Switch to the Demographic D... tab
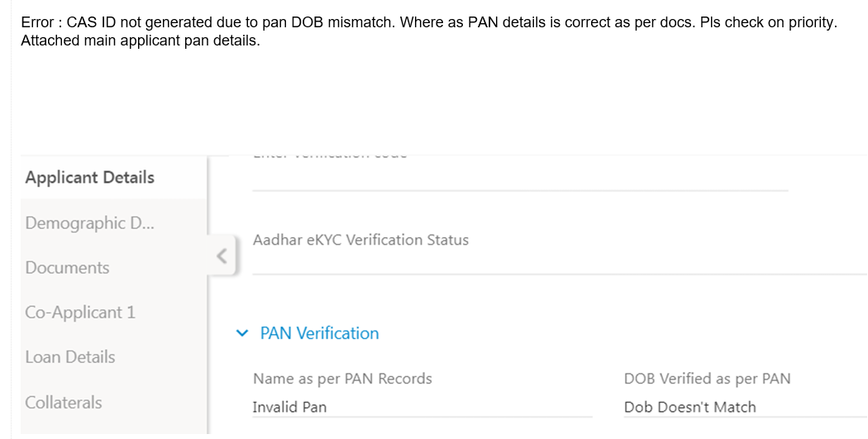The image size is (868, 439). coord(89,223)
